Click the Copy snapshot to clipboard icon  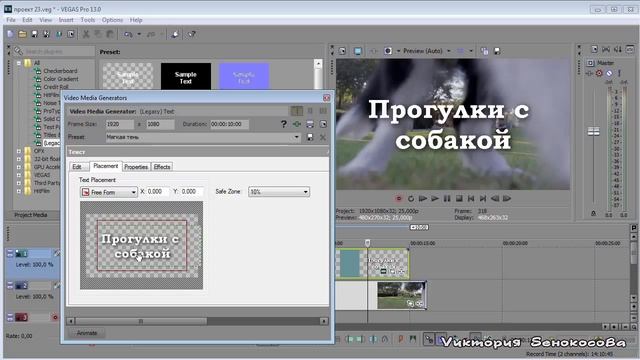[484, 51]
